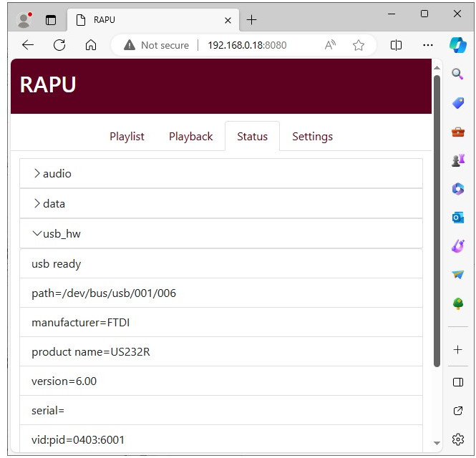476x458 pixels.
Task: Click the 'serial=' row
Action: click(x=221, y=410)
